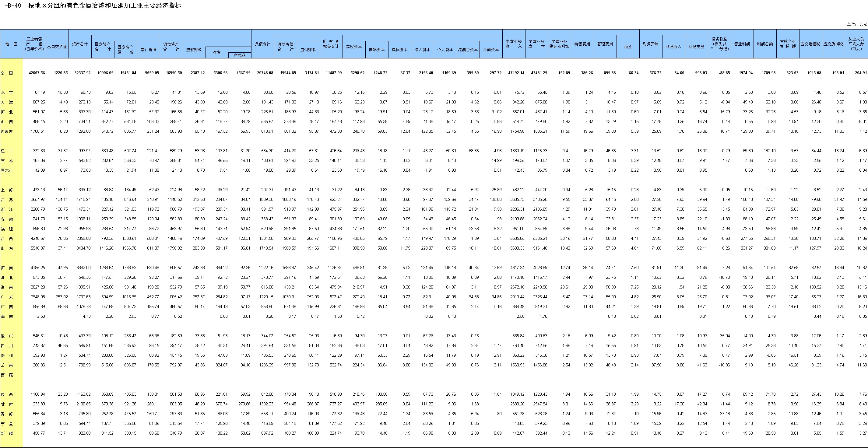Select the '亏损企业亏损额' column header
The image size is (868, 448).
(x=788, y=44)
